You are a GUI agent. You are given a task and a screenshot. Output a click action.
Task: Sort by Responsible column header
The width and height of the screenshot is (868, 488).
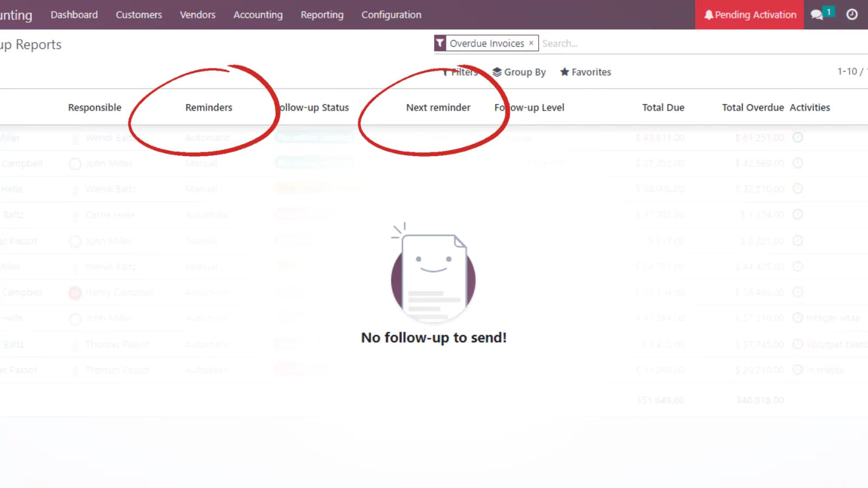(x=95, y=107)
